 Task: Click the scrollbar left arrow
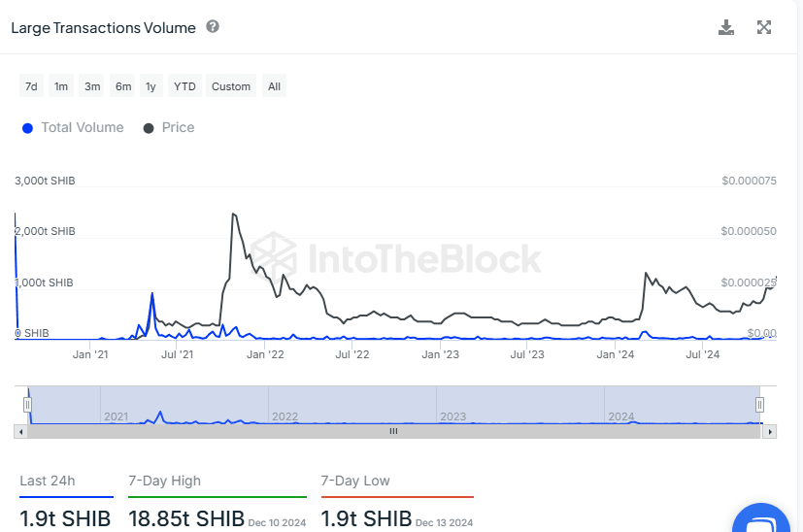(20, 432)
